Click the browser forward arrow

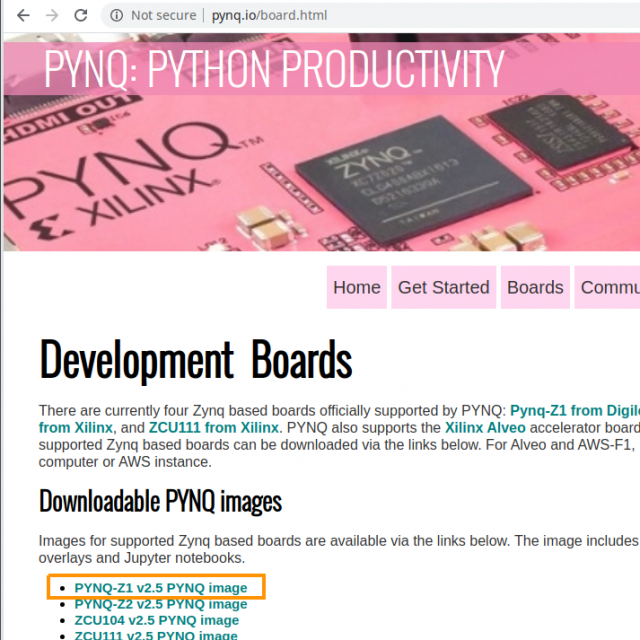[x=52, y=15]
